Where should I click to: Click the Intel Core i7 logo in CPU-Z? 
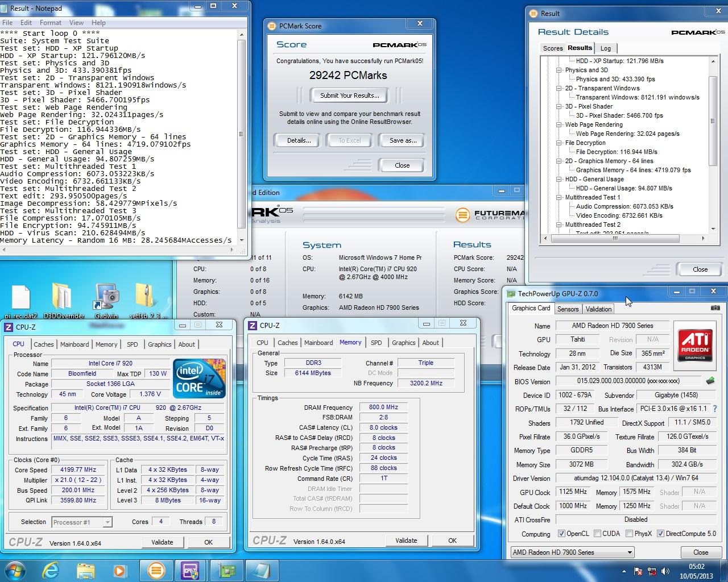click(x=199, y=379)
